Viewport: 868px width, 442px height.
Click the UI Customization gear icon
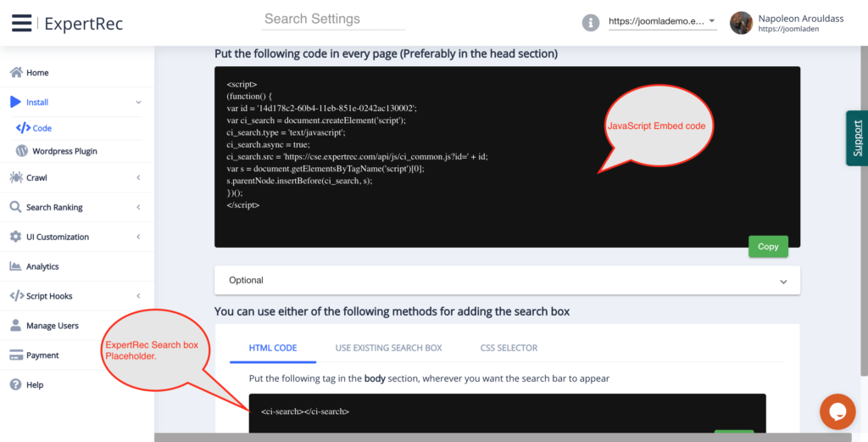(x=15, y=237)
